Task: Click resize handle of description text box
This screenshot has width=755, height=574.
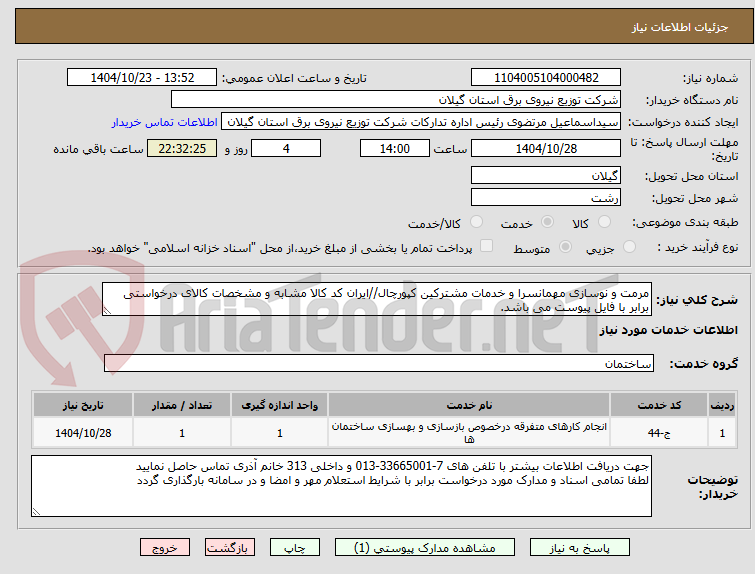Action: pyautogui.click(x=107, y=311)
